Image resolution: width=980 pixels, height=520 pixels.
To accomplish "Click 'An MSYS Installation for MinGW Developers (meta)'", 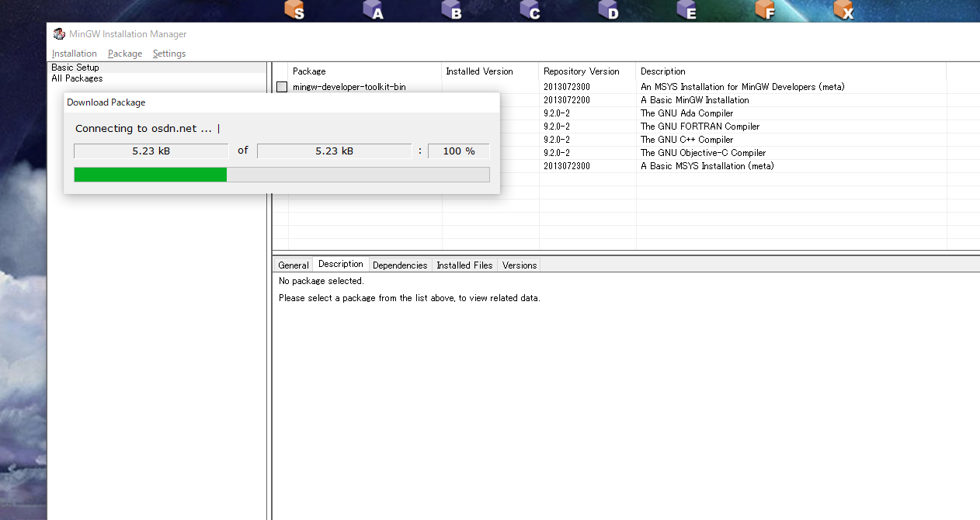I will click(x=742, y=87).
